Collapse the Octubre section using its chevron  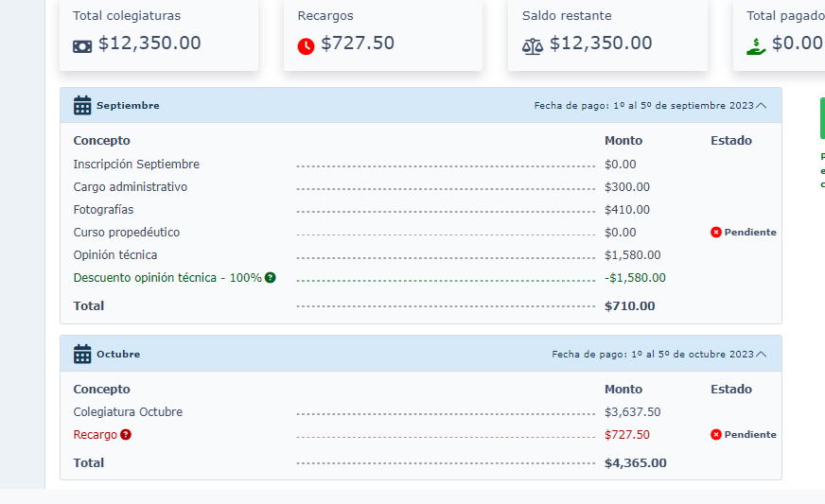tap(761, 355)
